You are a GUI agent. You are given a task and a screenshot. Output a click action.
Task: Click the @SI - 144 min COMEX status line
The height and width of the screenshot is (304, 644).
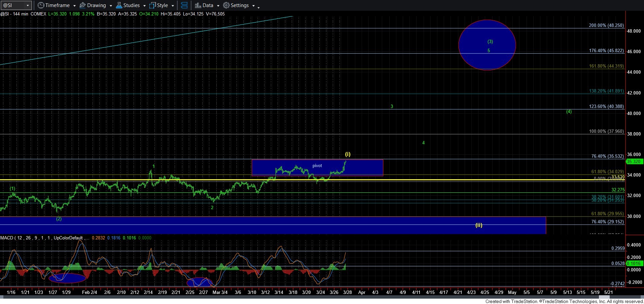point(112,14)
